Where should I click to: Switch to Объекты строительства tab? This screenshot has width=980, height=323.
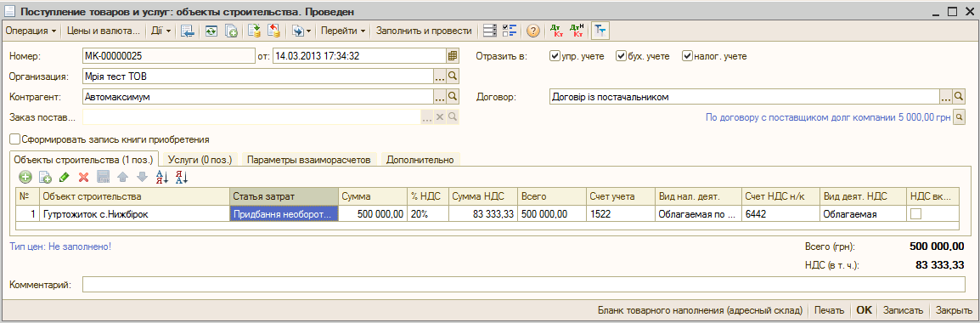click(x=84, y=160)
